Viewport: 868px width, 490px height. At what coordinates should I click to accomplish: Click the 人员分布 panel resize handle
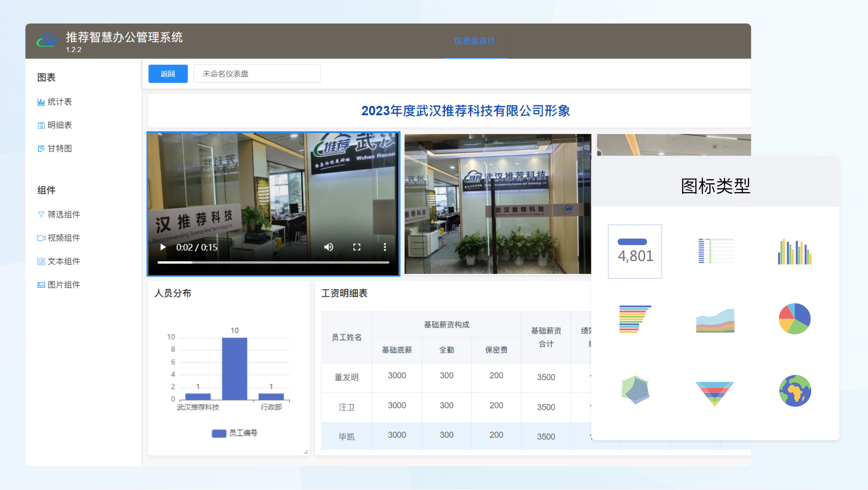(x=306, y=451)
